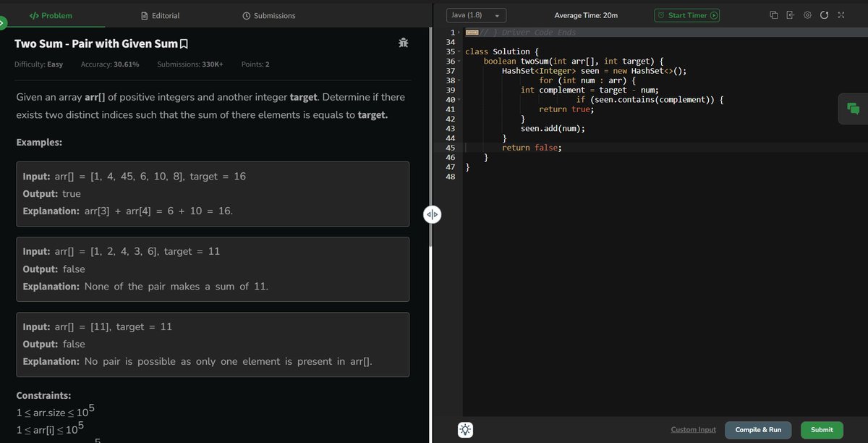Click the problem panel scrollbar
Screen dimensions: 868x443
click(x=431, y=138)
